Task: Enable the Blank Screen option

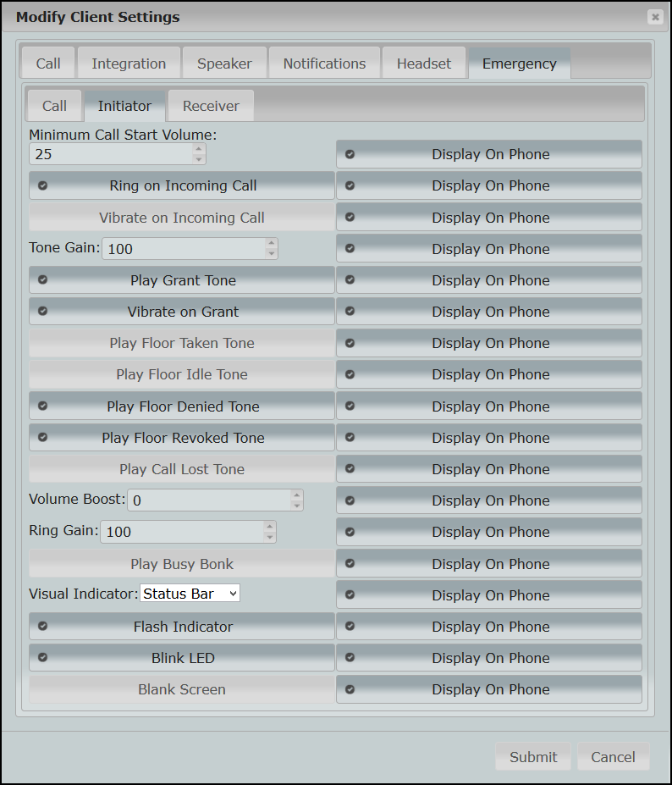Action: click(x=182, y=689)
